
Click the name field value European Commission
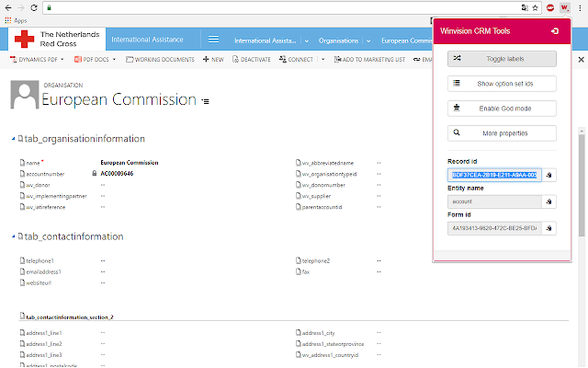[130, 163]
